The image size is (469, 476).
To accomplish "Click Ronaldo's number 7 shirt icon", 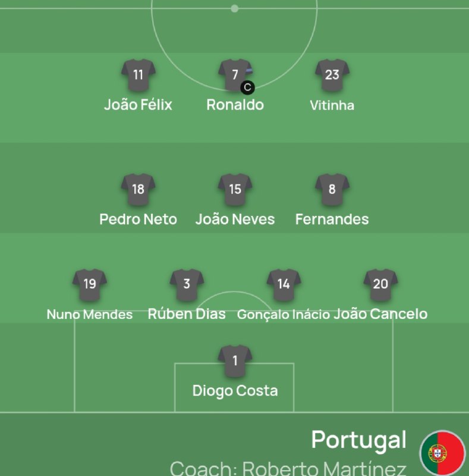I will pos(235,76).
